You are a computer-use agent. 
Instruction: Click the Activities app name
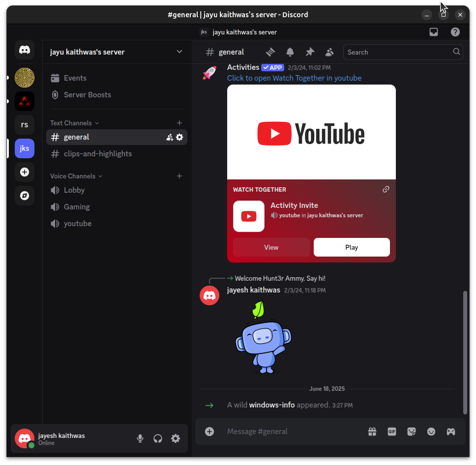point(243,67)
